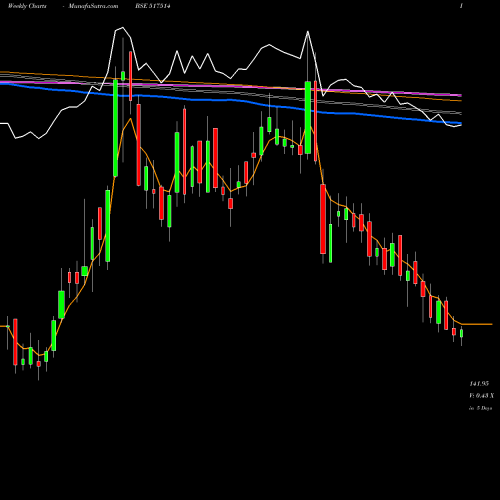Click the 'MunafaSutra.com' label
Image resolution: width=500 pixels, height=500 pixels.
click(x=93, y=6)
